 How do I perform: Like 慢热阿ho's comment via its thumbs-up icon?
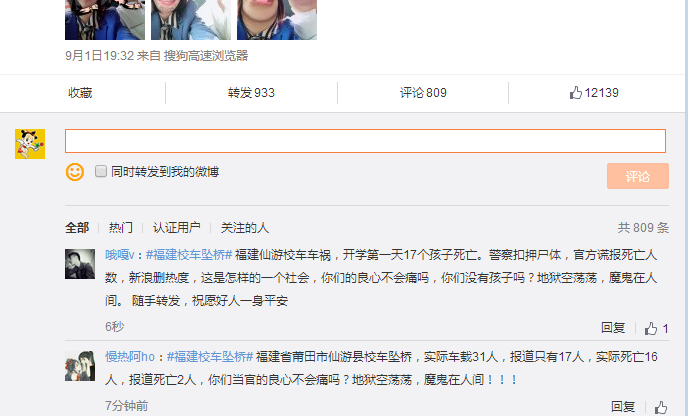pyautogui.click(x=661, y=408)
